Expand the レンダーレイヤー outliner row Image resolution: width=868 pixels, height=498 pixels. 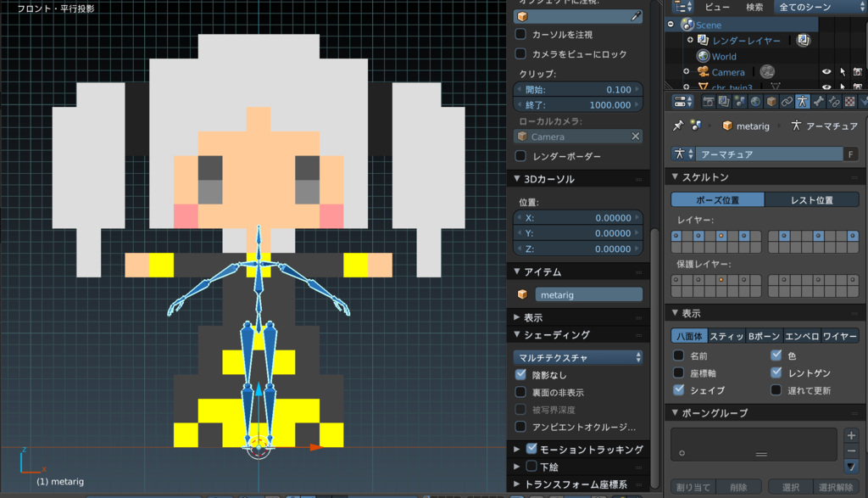690,40
